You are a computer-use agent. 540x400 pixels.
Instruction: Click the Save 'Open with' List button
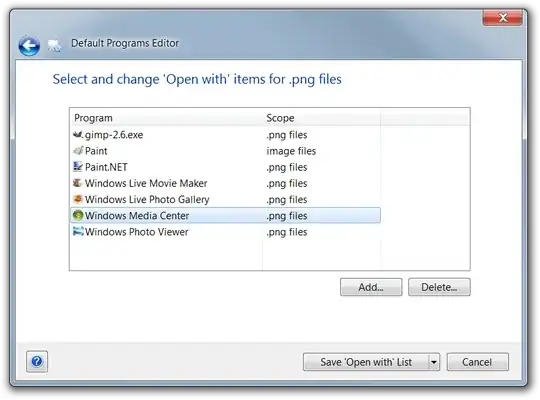point(366,362)
